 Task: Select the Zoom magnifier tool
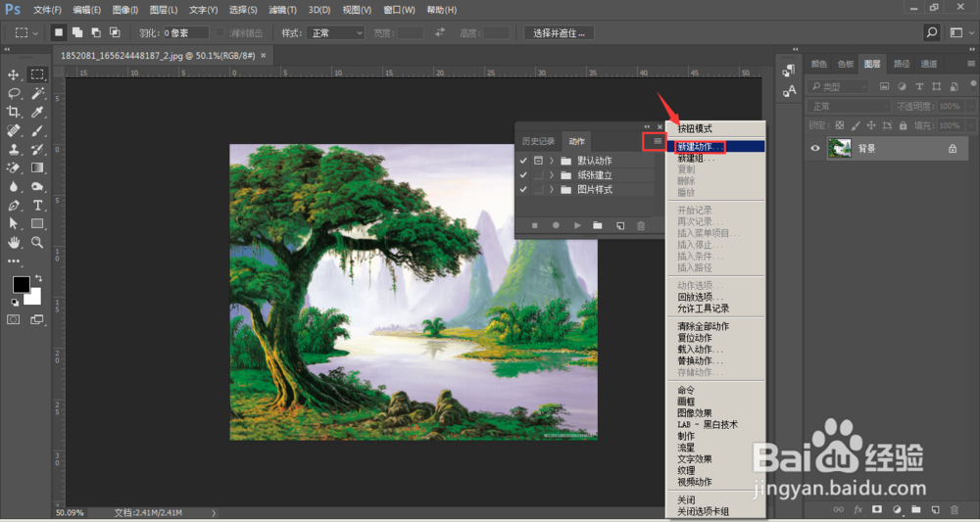37,242
